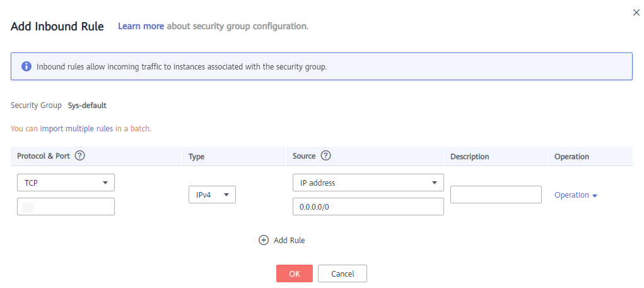Click the plus icon beside Add Rule
This screenshot has height=288, width=644.
pos(264,240)
